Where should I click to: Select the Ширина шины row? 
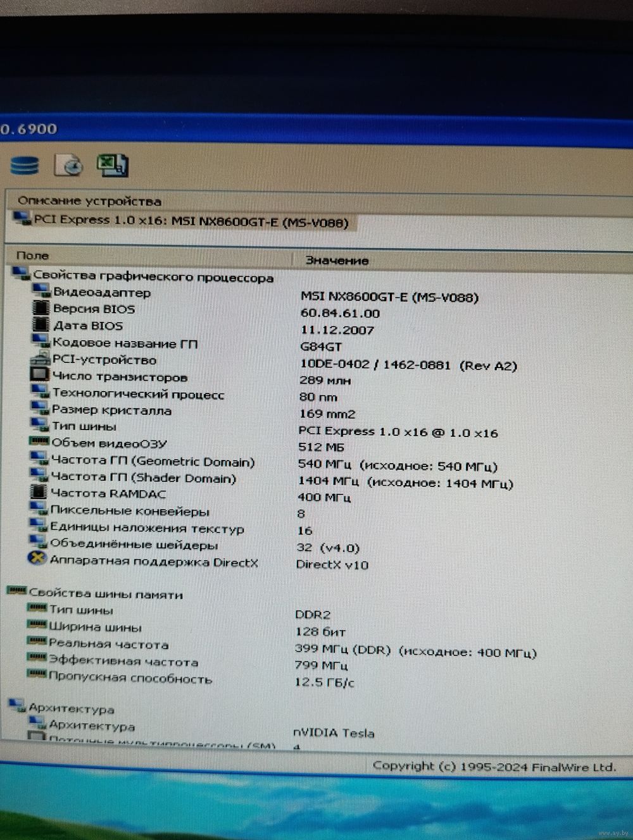point(95,627)
